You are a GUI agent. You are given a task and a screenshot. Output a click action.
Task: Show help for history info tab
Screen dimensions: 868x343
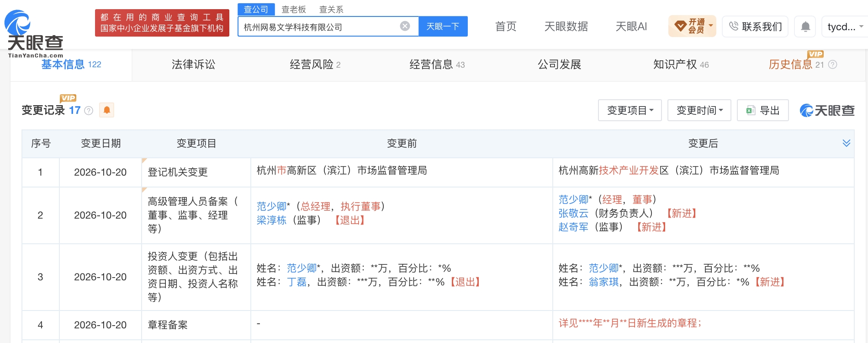833,64
